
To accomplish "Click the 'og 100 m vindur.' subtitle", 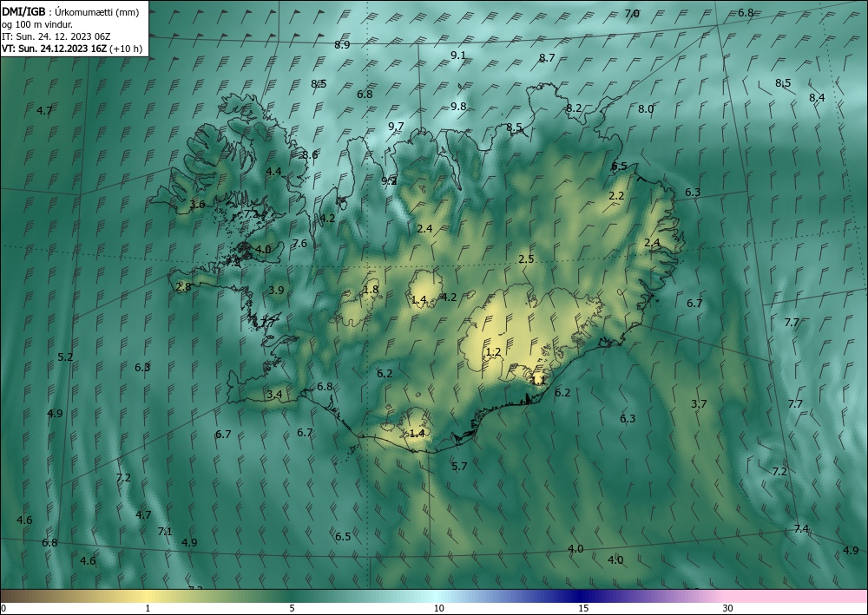I will point(37,24).
